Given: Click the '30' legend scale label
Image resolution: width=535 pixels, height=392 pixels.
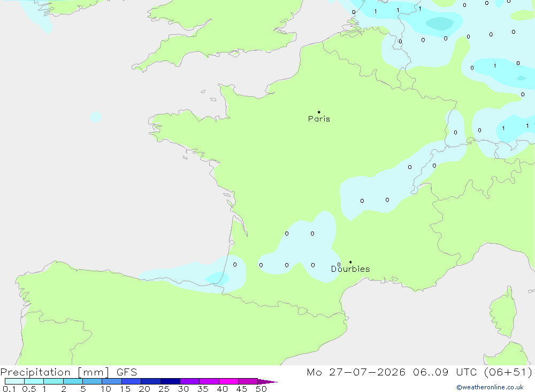Looking at the screenshot, I should click(184, 389).
